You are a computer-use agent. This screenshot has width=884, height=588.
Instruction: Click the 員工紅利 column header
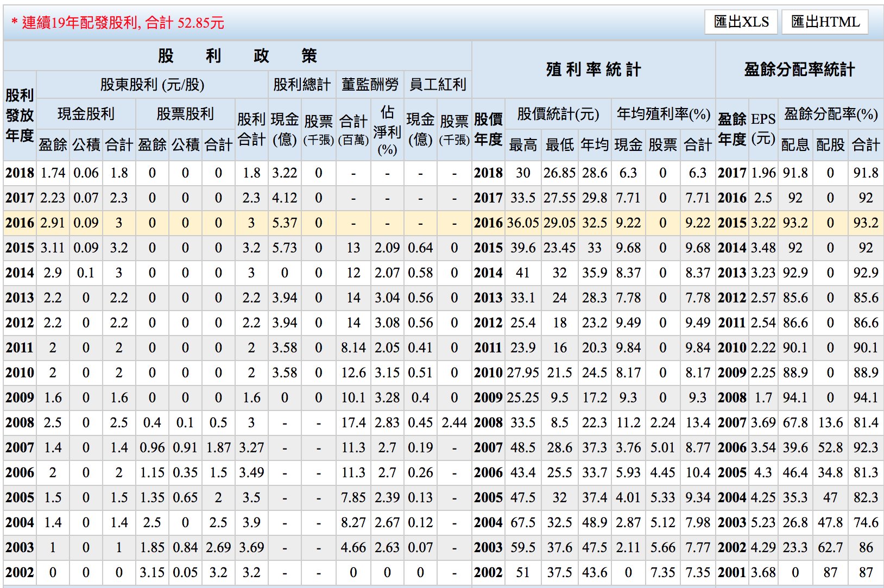coord(437,85)
